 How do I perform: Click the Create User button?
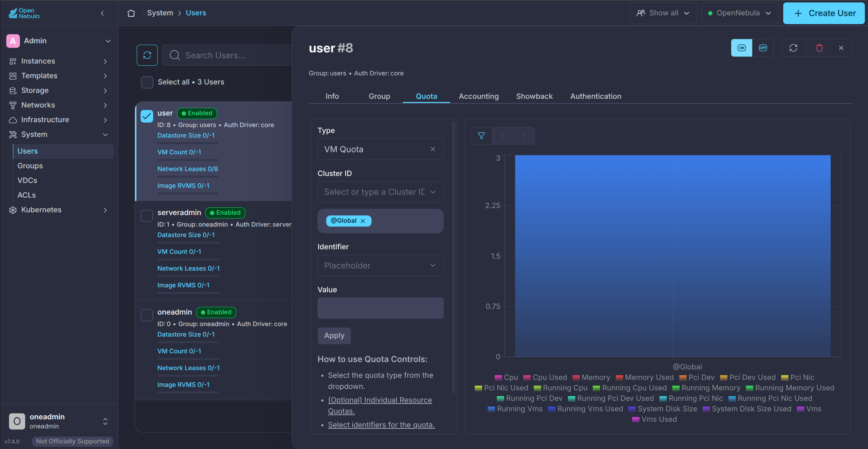coord(824,13)
